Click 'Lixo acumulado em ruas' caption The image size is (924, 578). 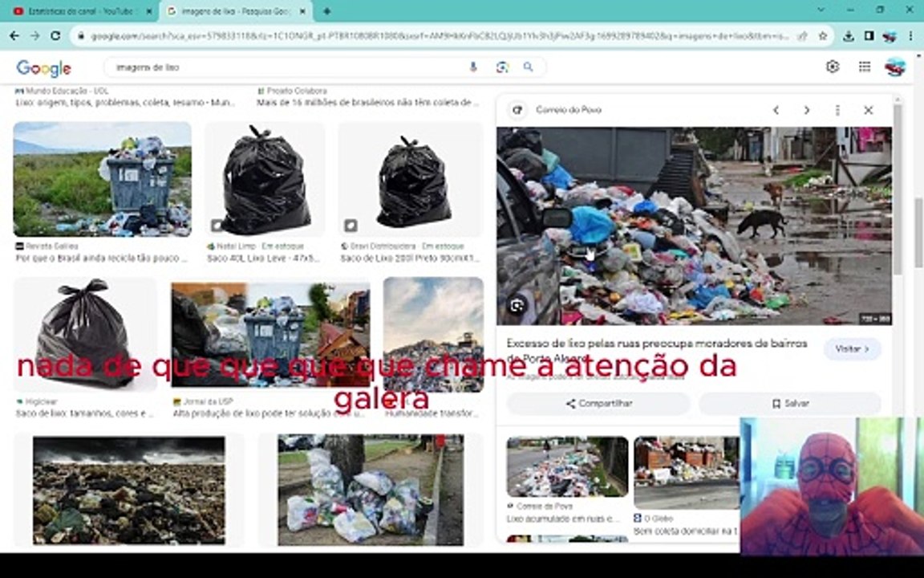[563, 519]
